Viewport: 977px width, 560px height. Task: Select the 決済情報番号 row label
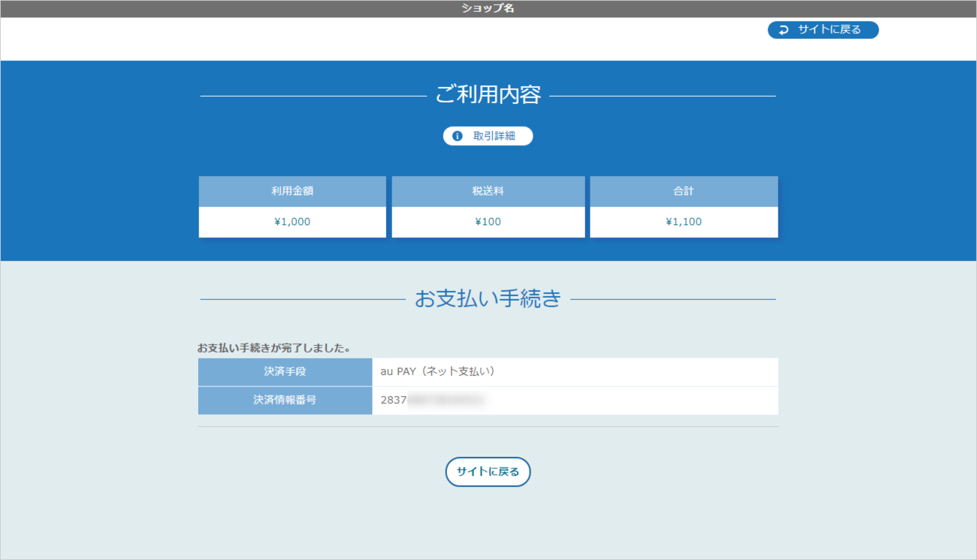pyautogui.click(x=285, y=400)
